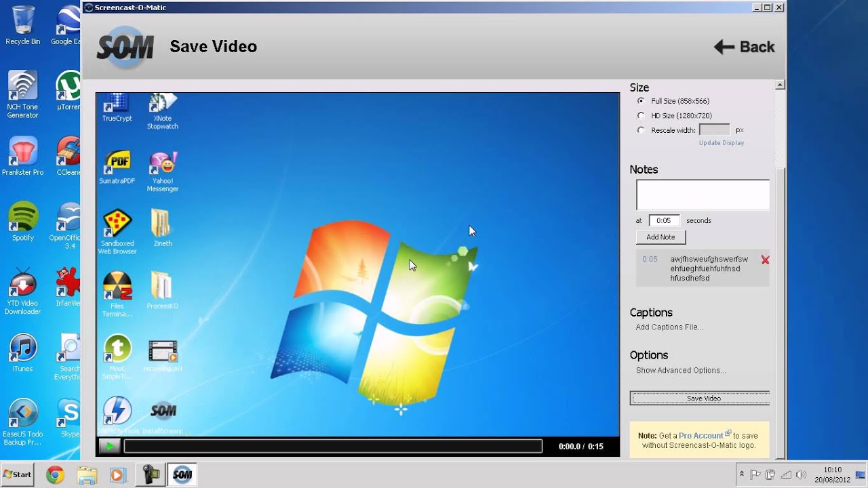The height and width of the screenshot is (488, 868).
Task: Click the Add Note button
Action: (x=660, y=237)
